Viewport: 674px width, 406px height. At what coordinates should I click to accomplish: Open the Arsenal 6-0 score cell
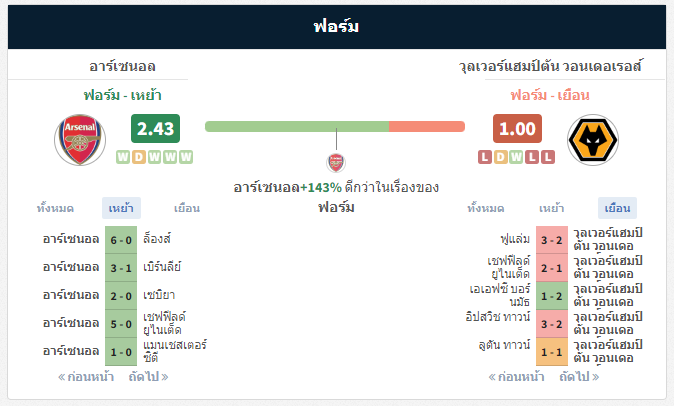121,240
